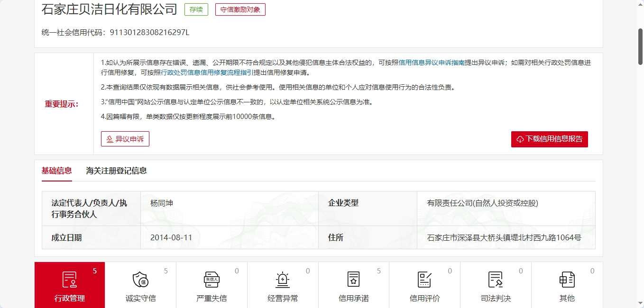
Task: Open the 信用承诺 document icon
Action: 354,280
